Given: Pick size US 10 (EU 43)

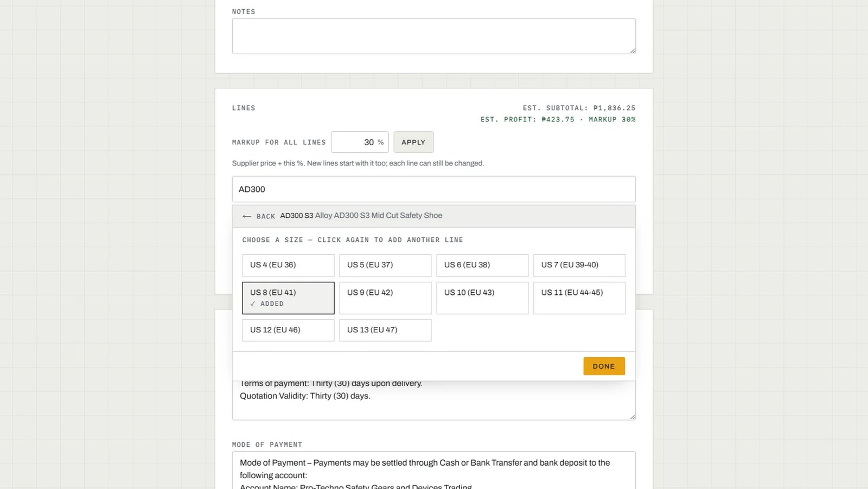Looking at the screenshot, I should pos(482,298).
